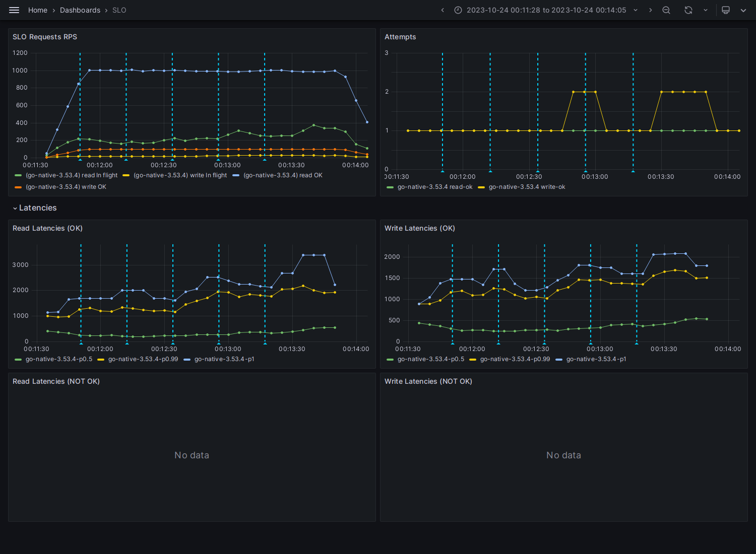Shift time range backward arrow
Screen dimensions: 756x554
[443, 10]
